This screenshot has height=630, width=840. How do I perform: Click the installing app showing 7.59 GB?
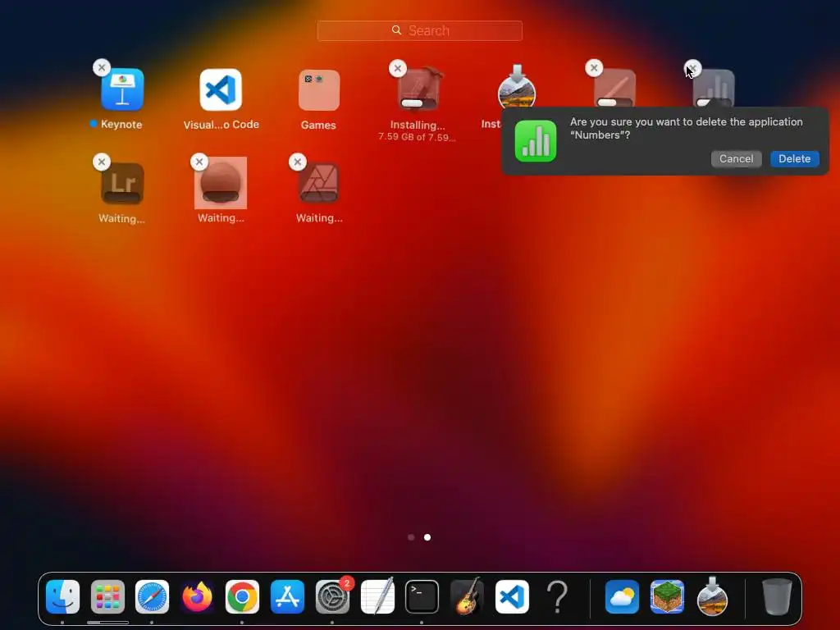[418, 89]
